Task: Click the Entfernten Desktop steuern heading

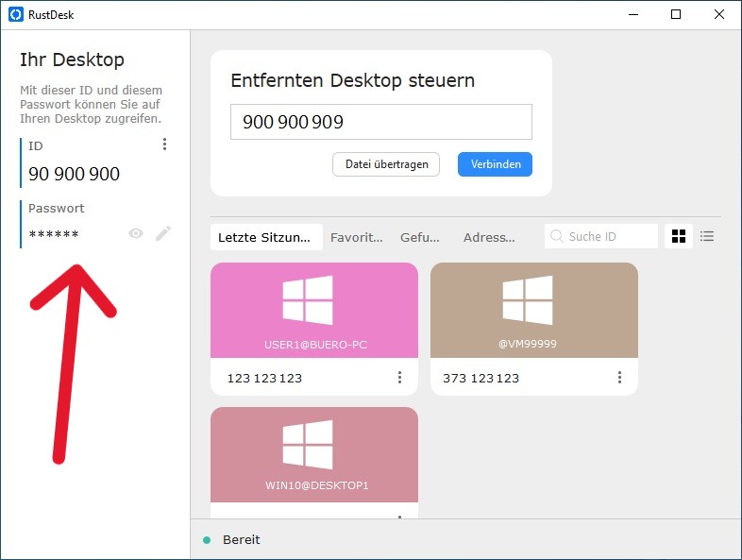Action: pyautogui.click(x=352, y=80)
